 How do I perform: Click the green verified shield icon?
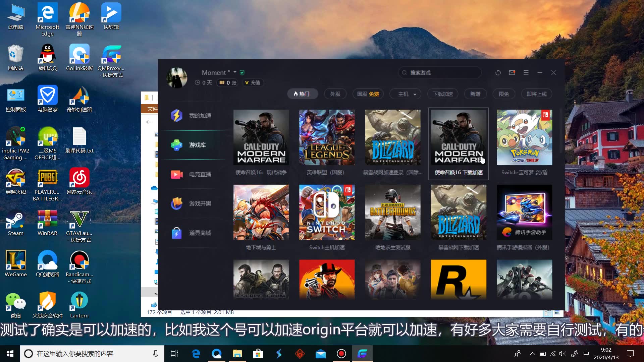(242, 72)
